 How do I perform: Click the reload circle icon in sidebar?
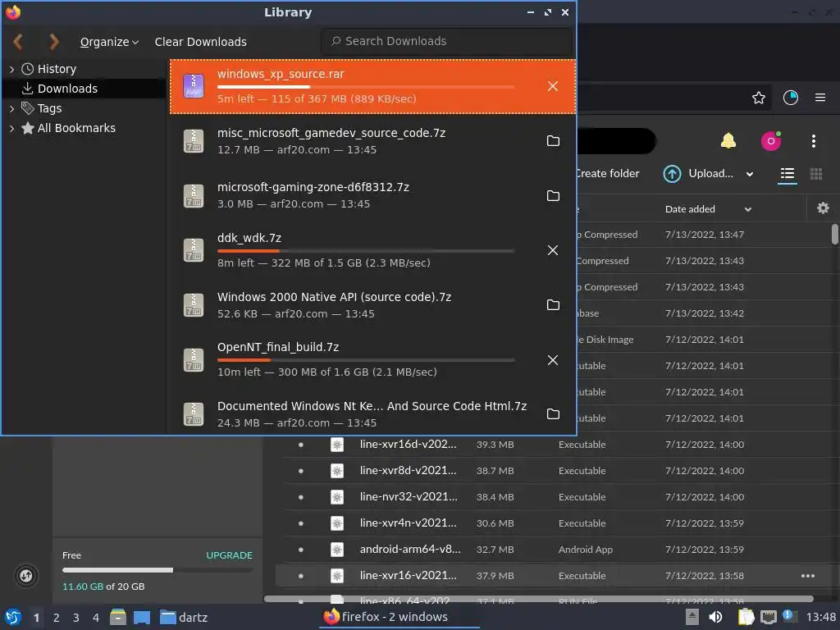[x=25, y=576]
